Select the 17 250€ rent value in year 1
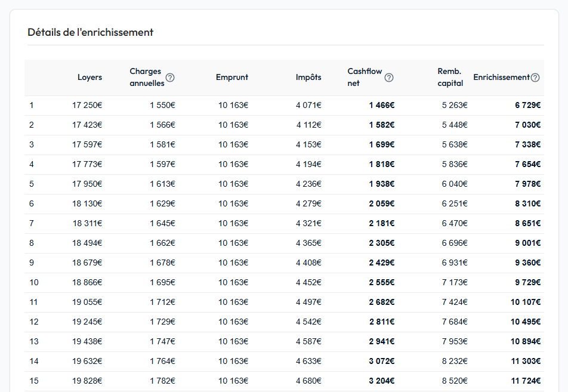The image size is (568, 392). (x=87, y=106)
